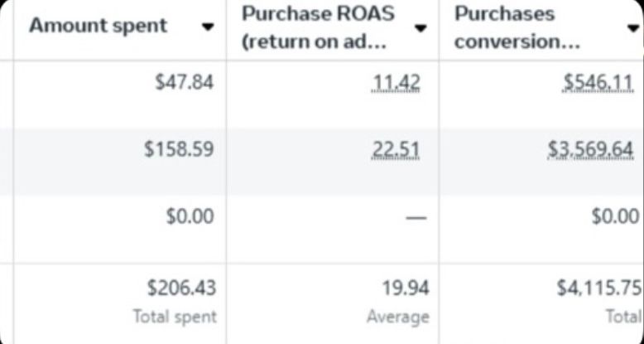644x344 pixels.
Task: Expand the Purchase ROAS column dropdown arrow
Action: (x=421, y=28)
